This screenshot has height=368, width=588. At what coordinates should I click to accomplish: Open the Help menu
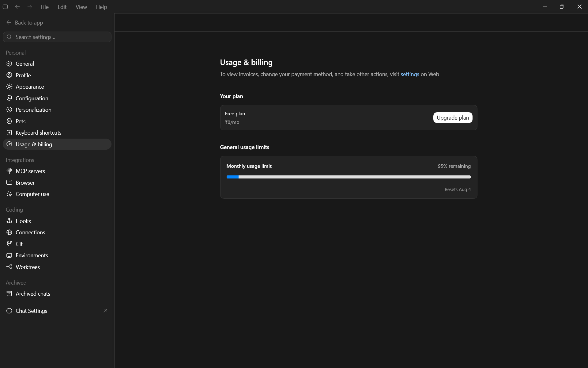coord(101,7)
